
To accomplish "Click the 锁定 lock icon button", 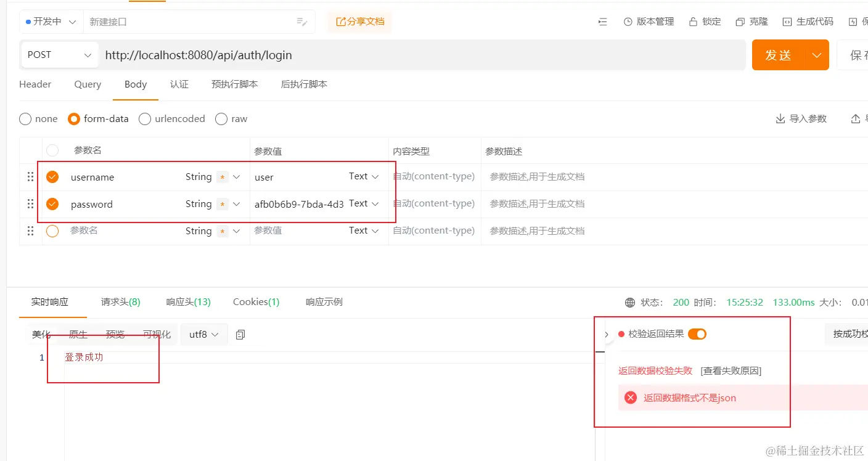I will 705,22.
